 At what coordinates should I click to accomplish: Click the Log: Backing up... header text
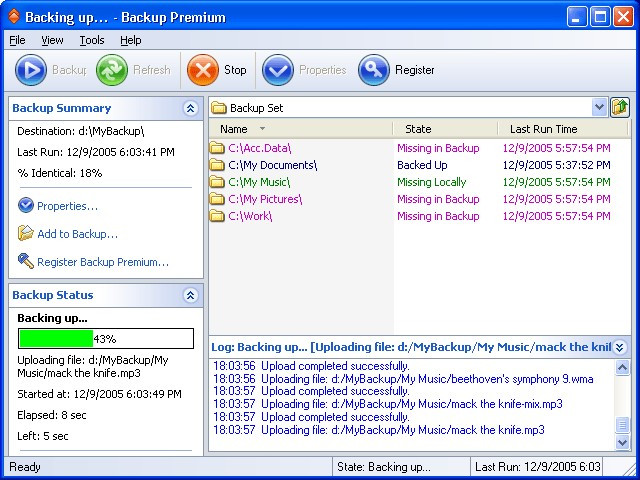411,347
